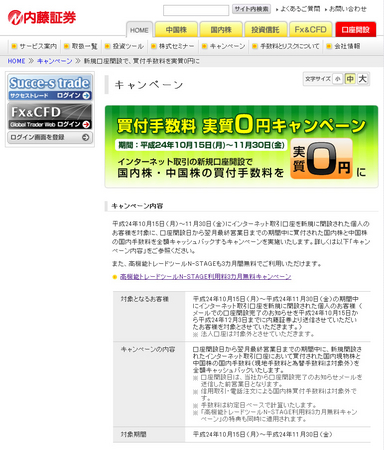Set text size to small (小)
Viewport: 384px width, 450px height.
(x=338, y=79)
